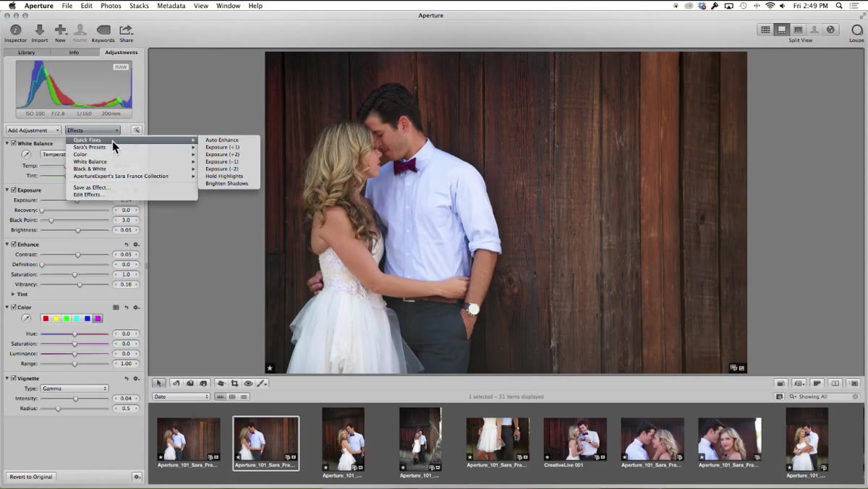Open the Places globe icon
Viewport: 868px width, 489px height.
point(830,30)
